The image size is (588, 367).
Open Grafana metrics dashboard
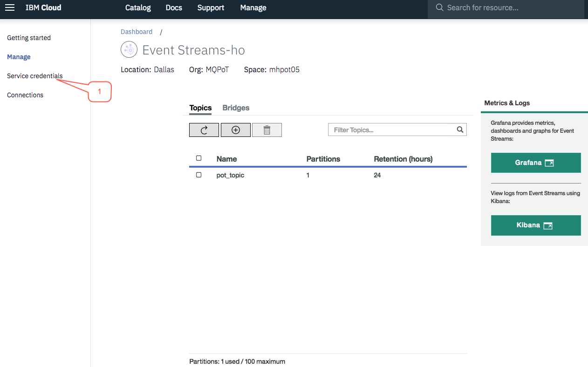[536, 163]
